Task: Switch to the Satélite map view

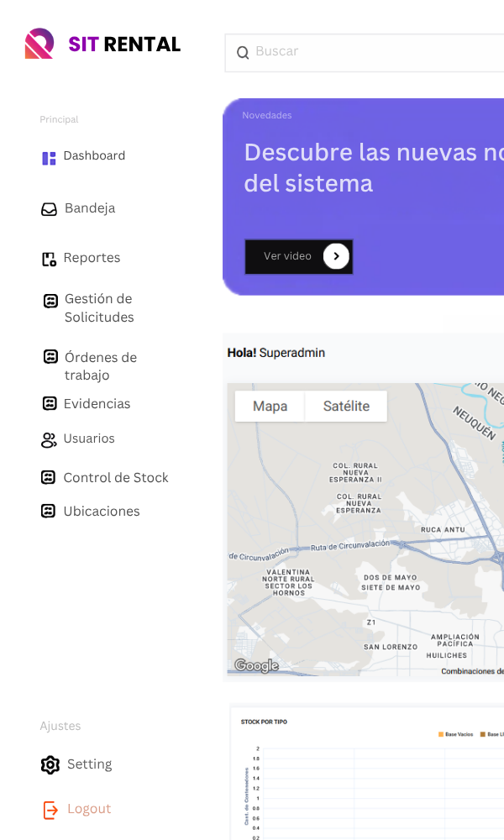Action: coord(346,406)
